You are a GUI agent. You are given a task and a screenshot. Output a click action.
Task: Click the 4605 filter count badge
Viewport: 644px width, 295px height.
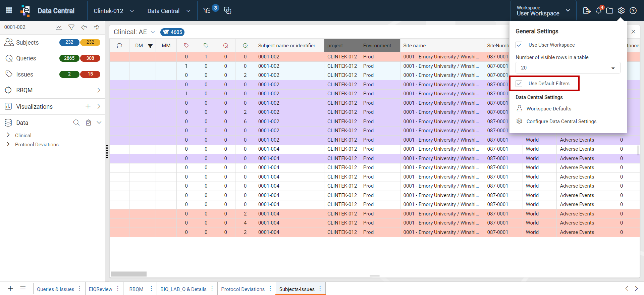[x=172, y=32]
